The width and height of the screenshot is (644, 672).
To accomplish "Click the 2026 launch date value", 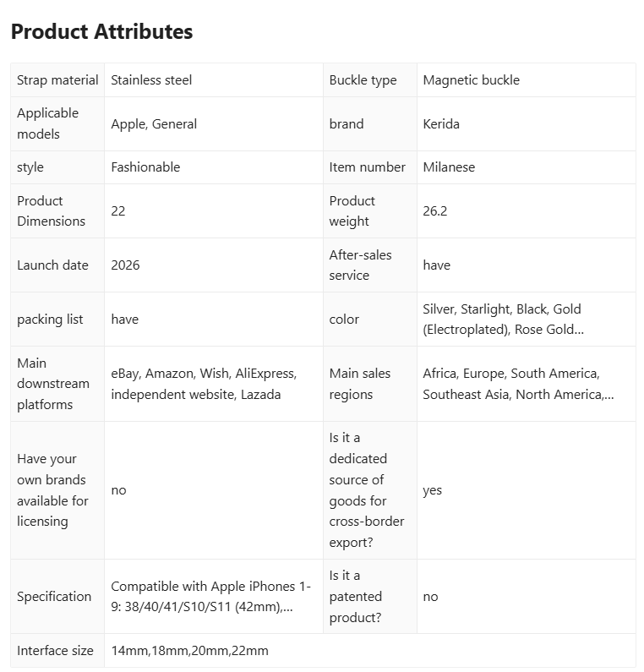I will [125, 265].
